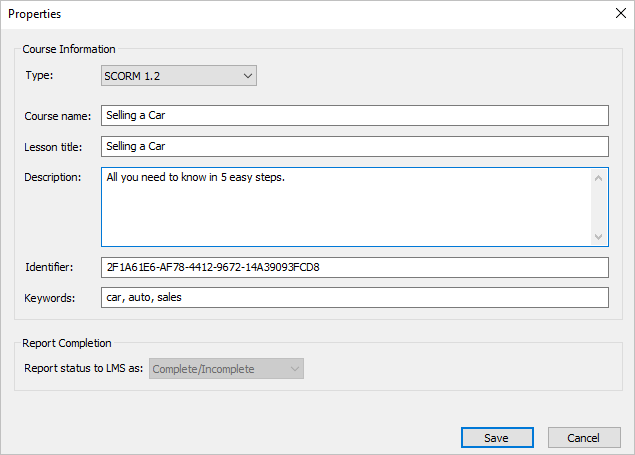This screenshot has height=455, width=635.
Task: Expand the Report status to LMS dropdown
Action: click(226, 369)
